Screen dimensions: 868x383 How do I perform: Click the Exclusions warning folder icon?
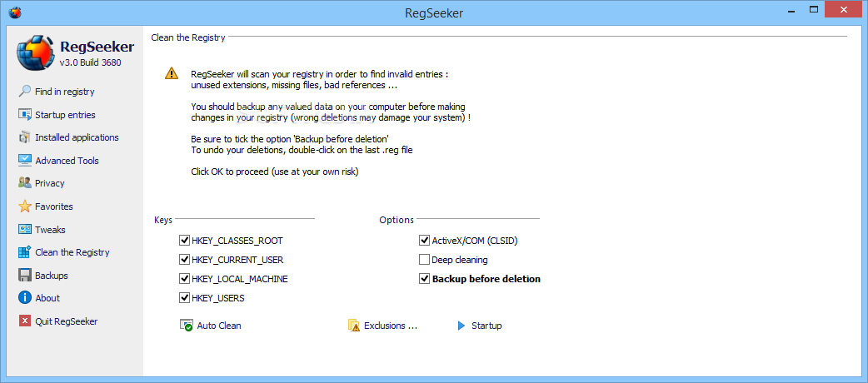(354, 326)
